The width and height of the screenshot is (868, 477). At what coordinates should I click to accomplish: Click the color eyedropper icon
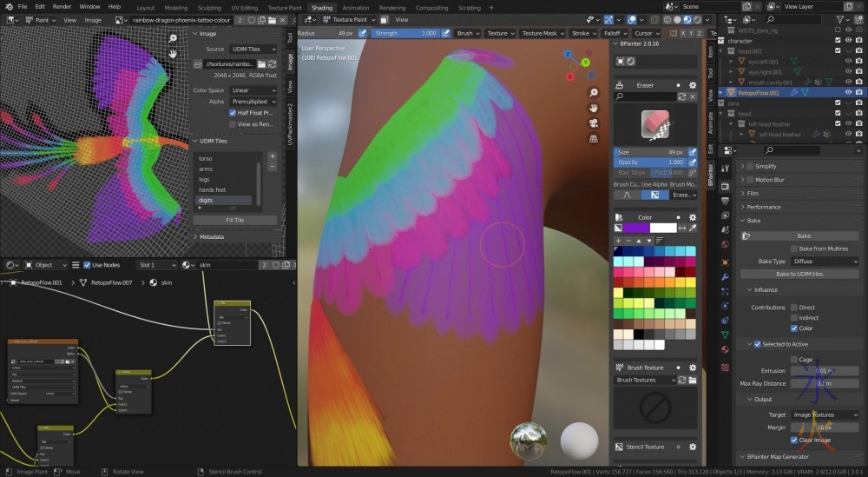(x=693, y=228)
